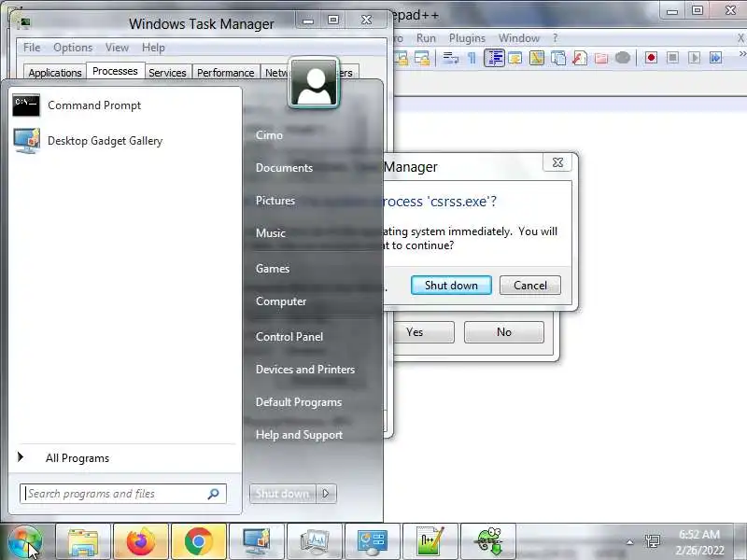The width and height of the screenshot is (747, 560).
Task: Open the File menu in Task Manager
Action: coord(32,48)
